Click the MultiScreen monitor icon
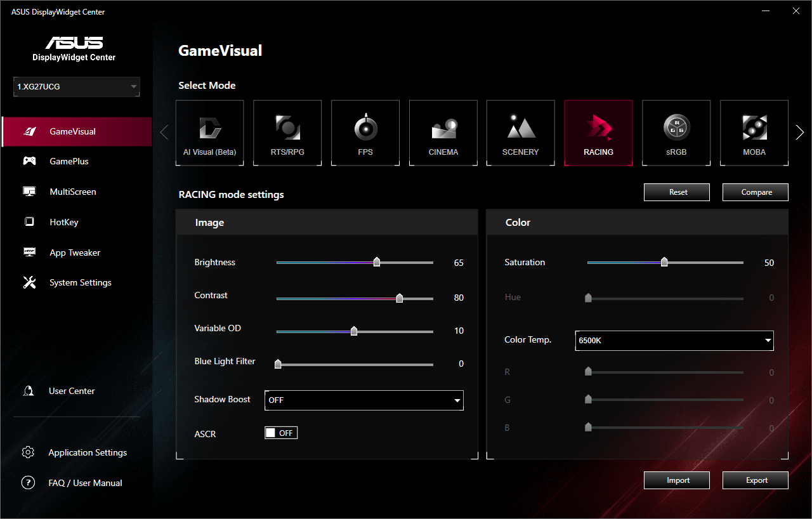Viewport: 812px width, 519px height. click(x=29, y=192)
